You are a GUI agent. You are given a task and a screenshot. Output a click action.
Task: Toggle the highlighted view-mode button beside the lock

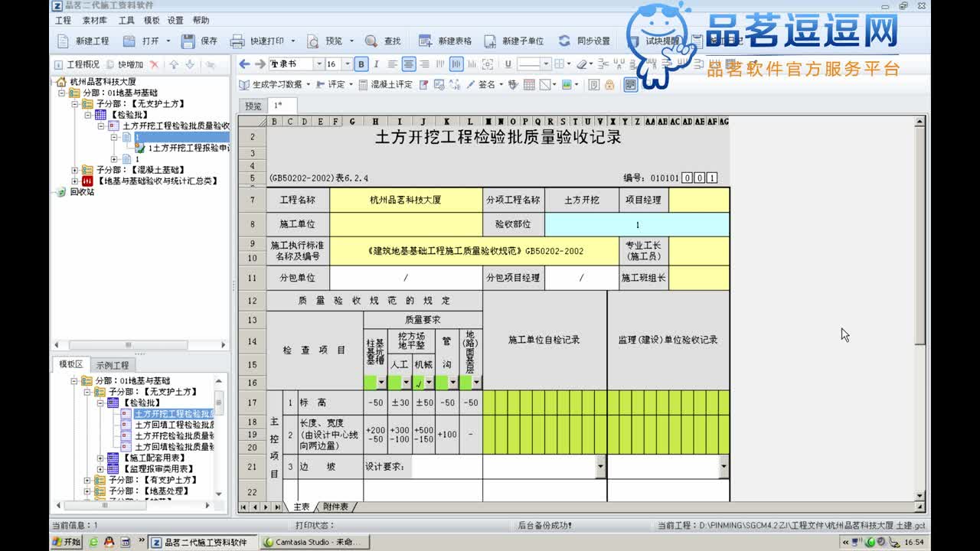[x=631, y=85]
